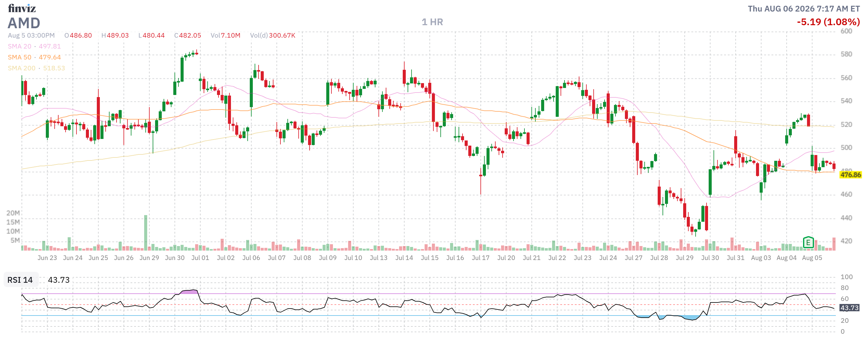The height and width of the screenshot is (341, 868).
Task: Click the 1 HR timeframe label
Action: tap(432, 22)
